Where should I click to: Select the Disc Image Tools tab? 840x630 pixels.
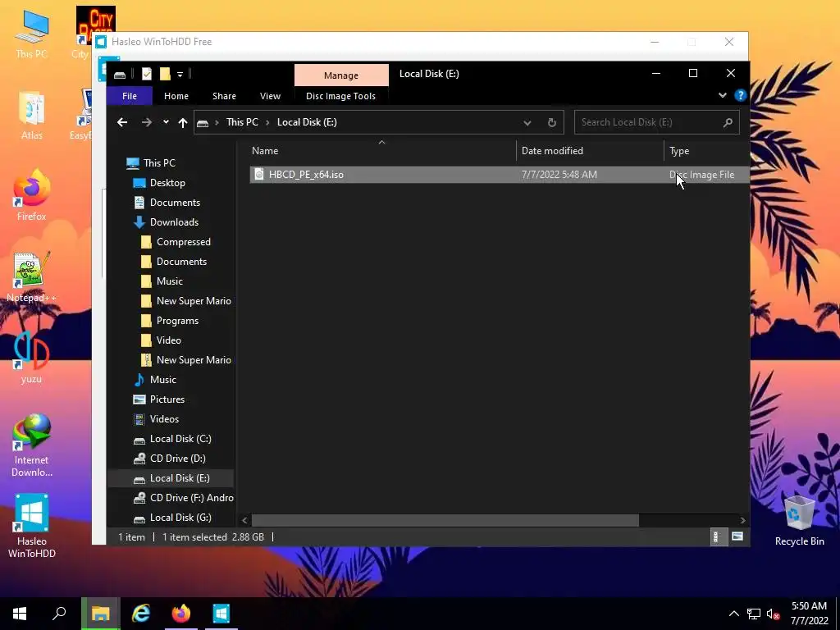340,96
